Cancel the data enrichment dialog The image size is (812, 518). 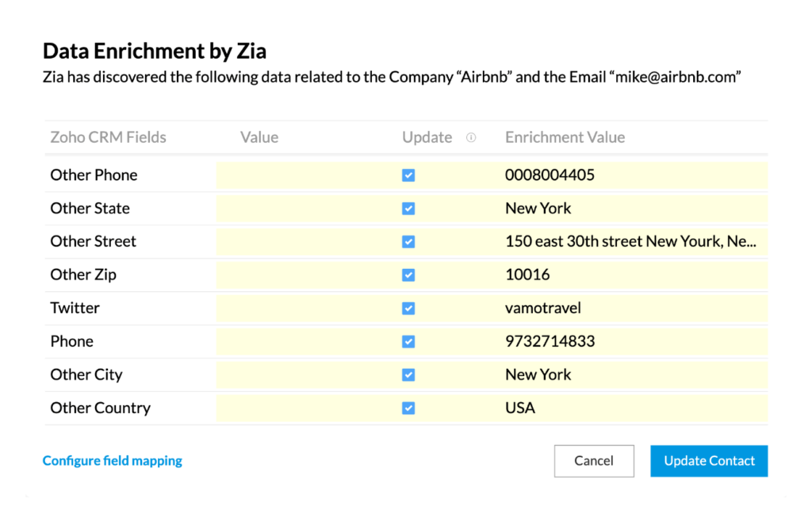pos(594,461)
